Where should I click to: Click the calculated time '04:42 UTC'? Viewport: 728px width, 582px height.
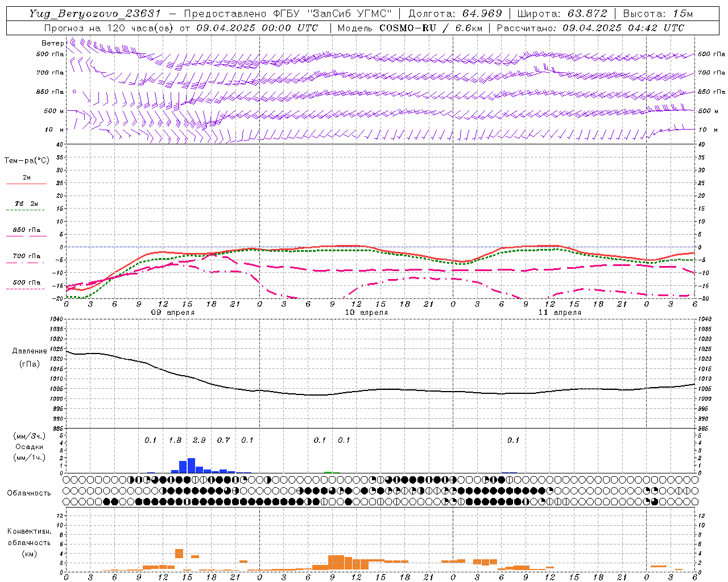(652, 28)
